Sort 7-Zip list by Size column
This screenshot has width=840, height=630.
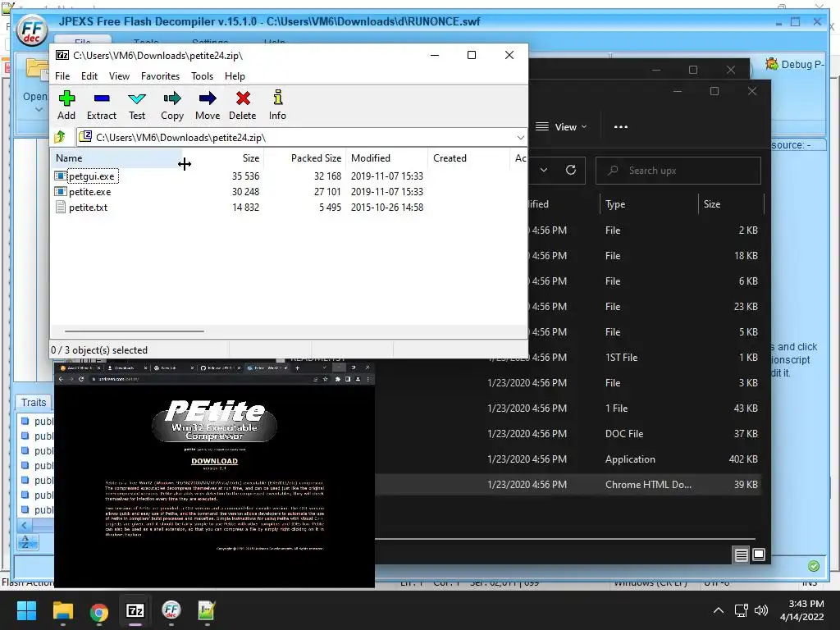224,158
